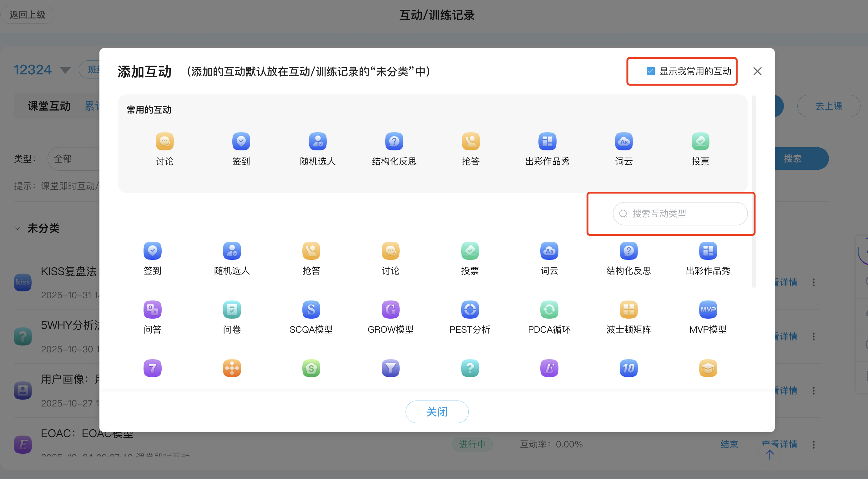Switch to the 课堂互动 tab

(49, 106)
